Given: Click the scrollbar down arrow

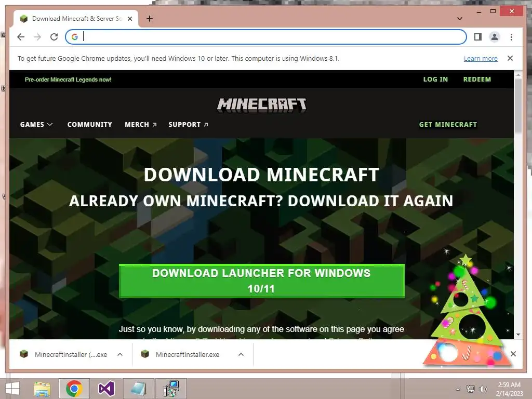Looking at the screenshot, I should click(x=518, y=335).
